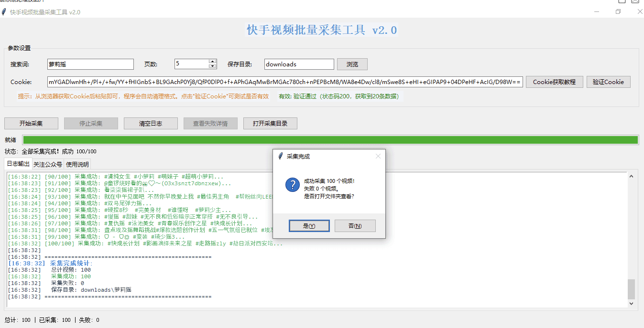The image size is (644, 328).
Task: Minimize the main window
Action: pyautogui.click(x=596, y=12)
